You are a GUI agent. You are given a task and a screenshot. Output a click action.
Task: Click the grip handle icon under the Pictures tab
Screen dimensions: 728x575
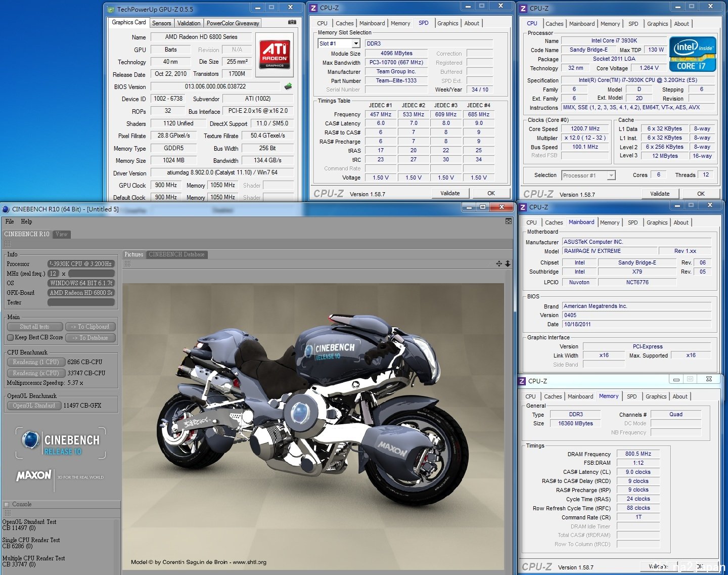coord(127,263)
